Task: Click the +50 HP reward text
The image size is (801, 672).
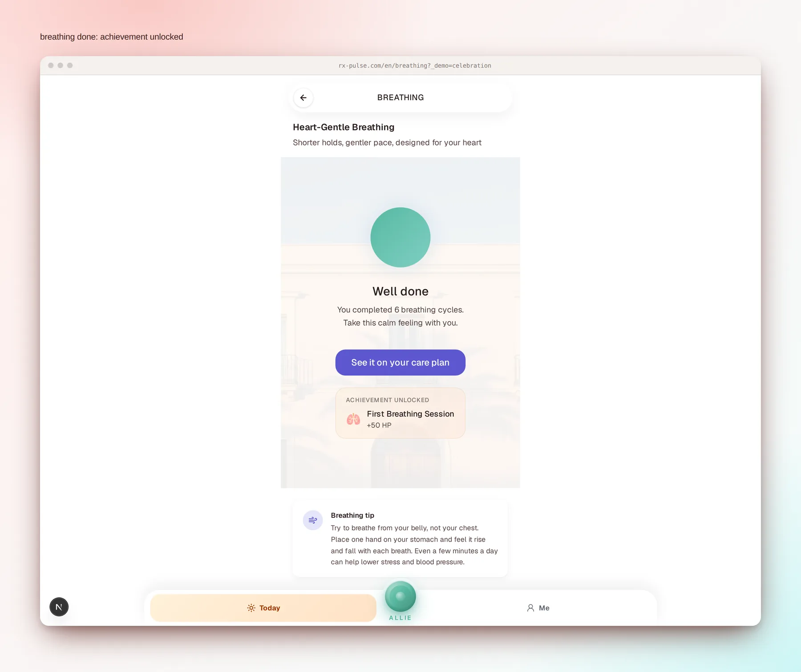Action: (x=379, y=425)
